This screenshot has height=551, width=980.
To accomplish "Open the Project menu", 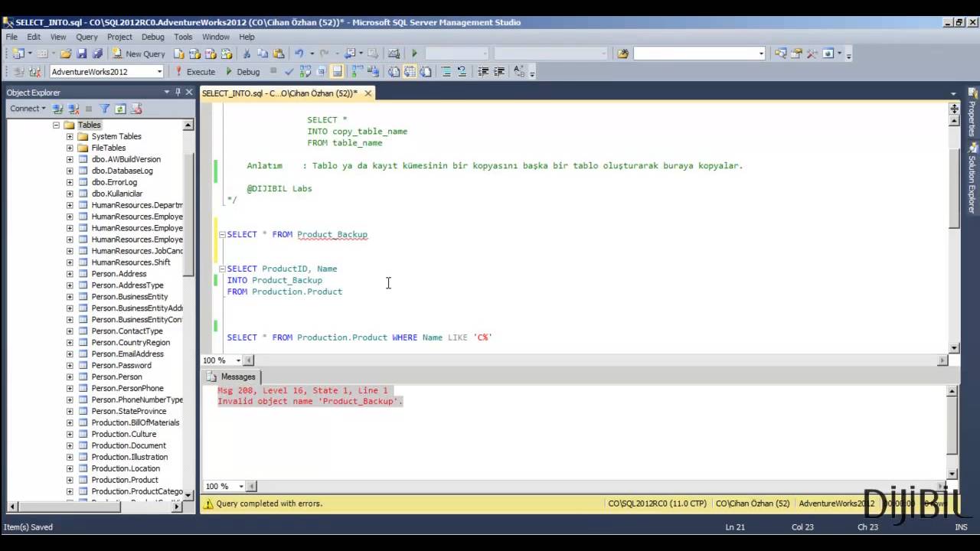I will pyautogui.click(x=119, y=37).
